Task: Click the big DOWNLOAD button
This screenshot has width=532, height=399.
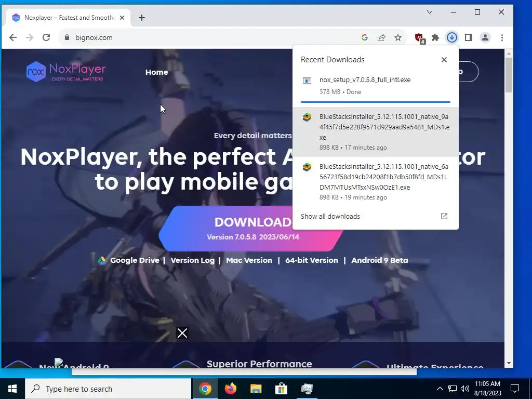Action: (x=251, y=229)
